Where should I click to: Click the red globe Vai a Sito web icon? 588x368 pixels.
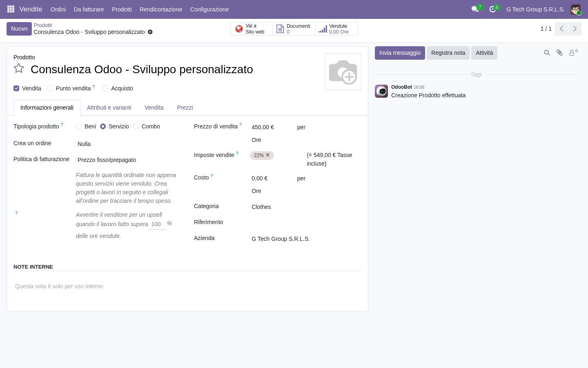point(239,29)
